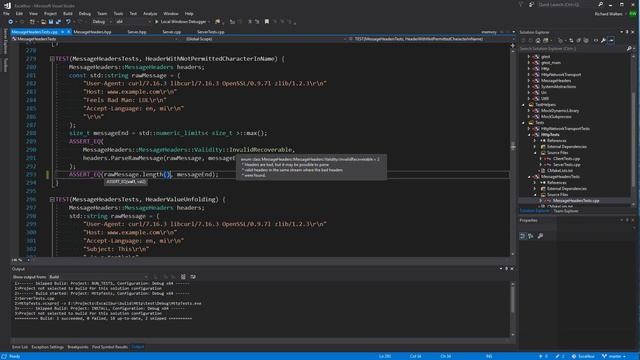Viewport: 640px width, 360px height.
Task: Click Show All Files icon in Solution Explorer
Action: click(x=586, y=40)
